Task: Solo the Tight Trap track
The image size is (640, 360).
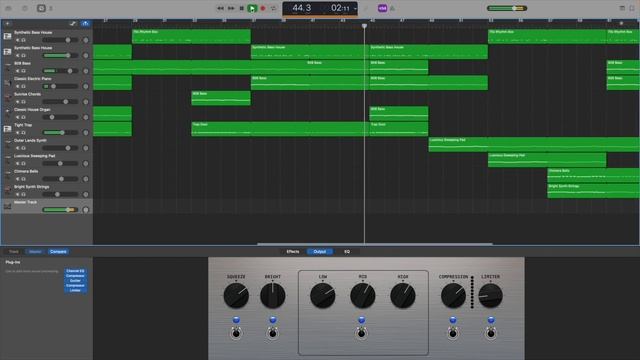Action: [x=23, y=133]
